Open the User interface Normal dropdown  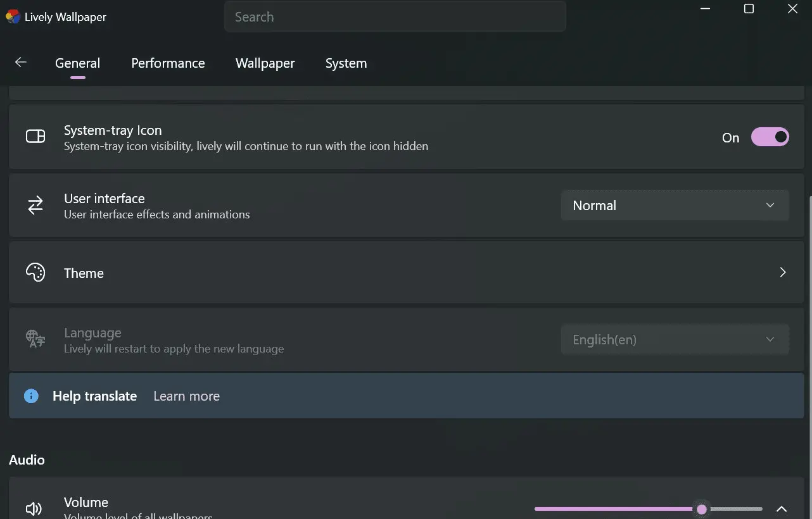(675, 206)
